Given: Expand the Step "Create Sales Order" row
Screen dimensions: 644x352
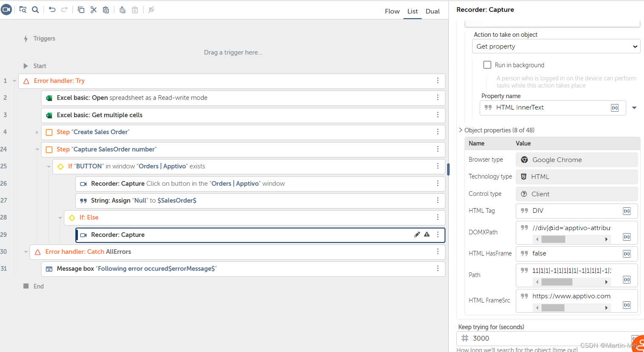Looking at the screenshot, I should (x=37, y=132).
